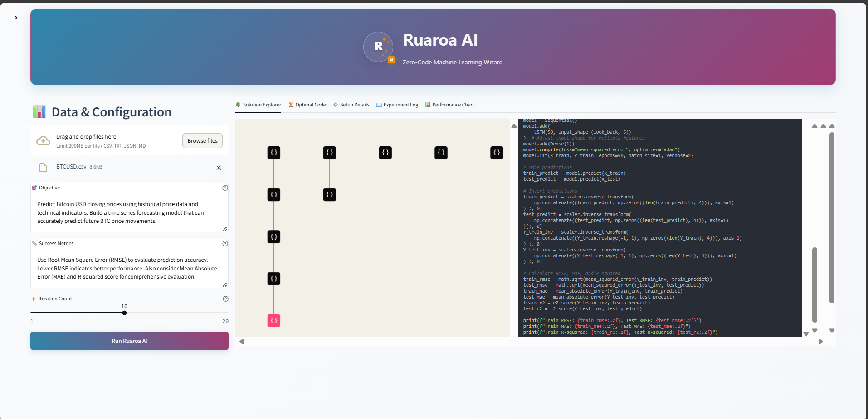Click inside the Objective text area
This screenshot has height=419, width=868.
pyautogui.click(x=129, y=213)
